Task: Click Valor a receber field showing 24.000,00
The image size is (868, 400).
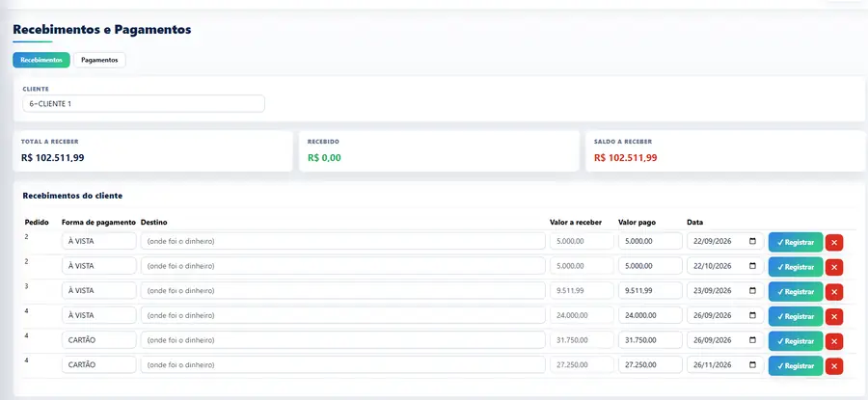Action: (x=582, y=315)
